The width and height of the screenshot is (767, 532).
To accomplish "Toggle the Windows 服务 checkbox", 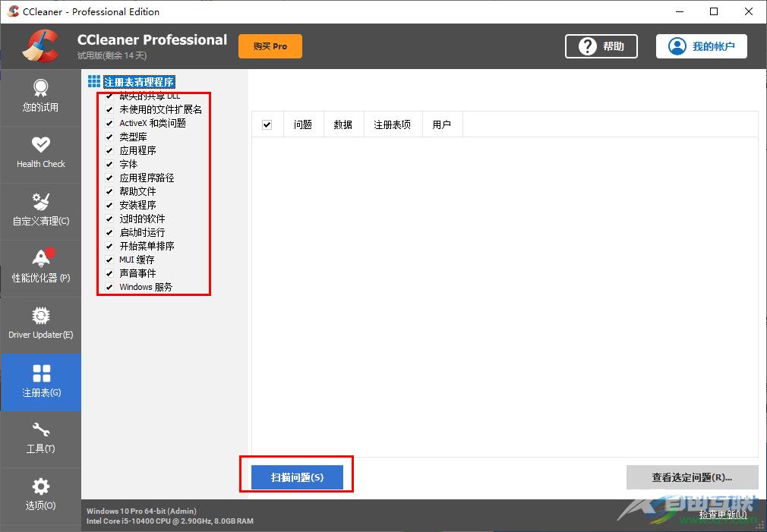I will pyautogui.click(x=109, y=287).
